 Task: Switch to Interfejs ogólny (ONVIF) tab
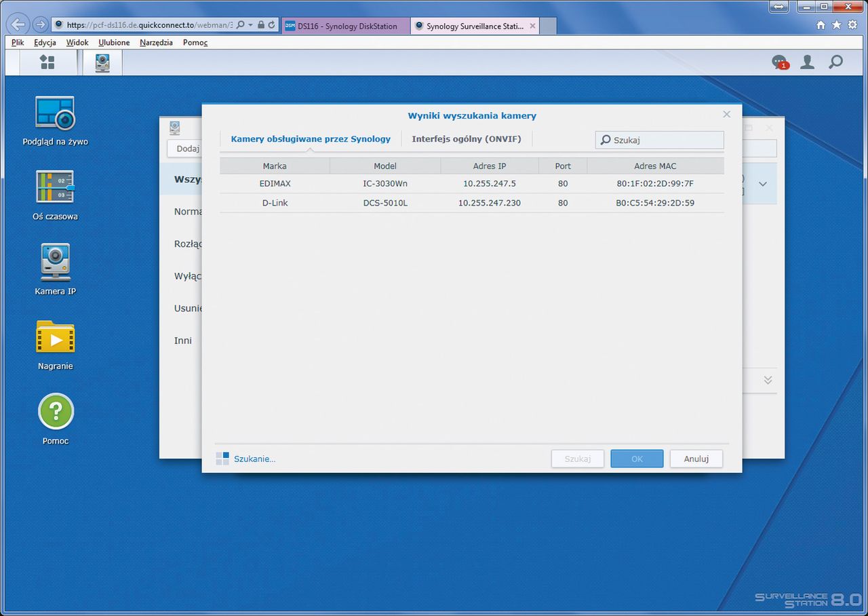point(467,138)
